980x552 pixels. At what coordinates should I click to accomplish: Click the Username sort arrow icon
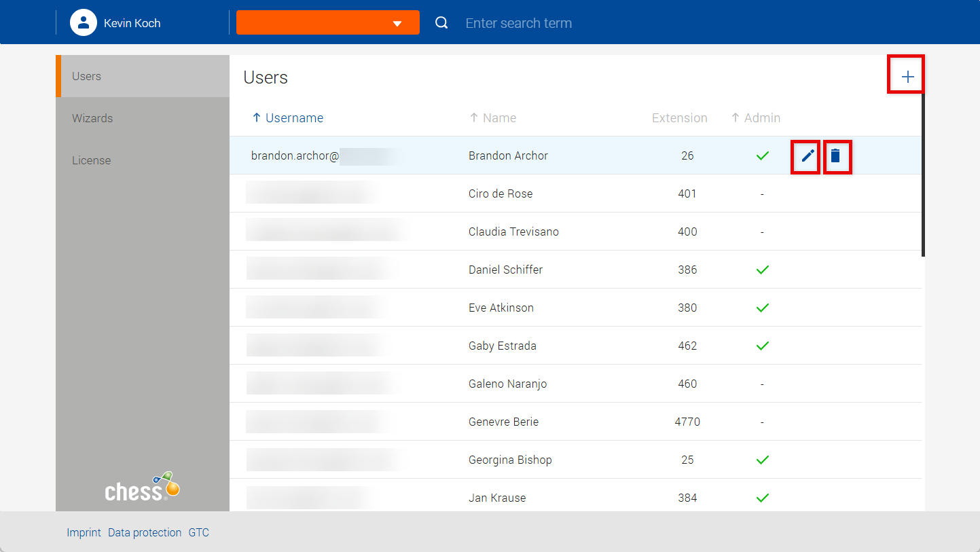click(256, 118)
